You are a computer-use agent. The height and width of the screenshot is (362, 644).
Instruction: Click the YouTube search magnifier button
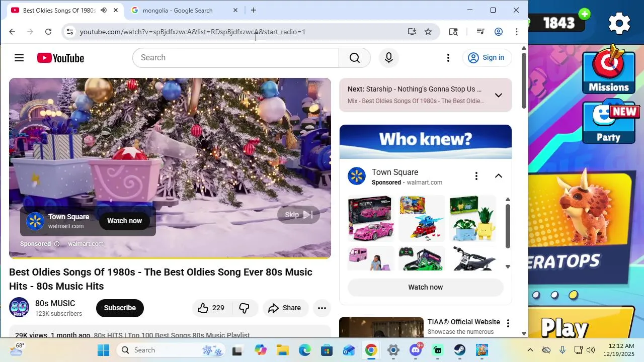click(355, 58)
